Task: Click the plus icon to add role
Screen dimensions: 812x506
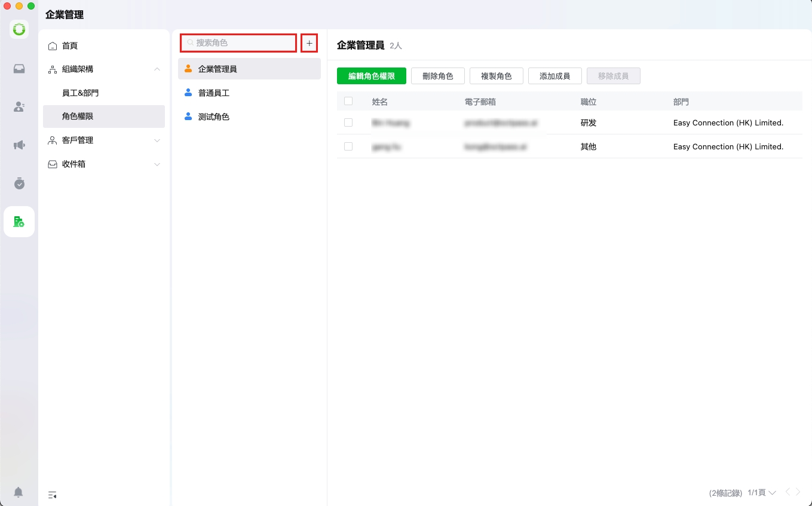Action: coord(309,43)
